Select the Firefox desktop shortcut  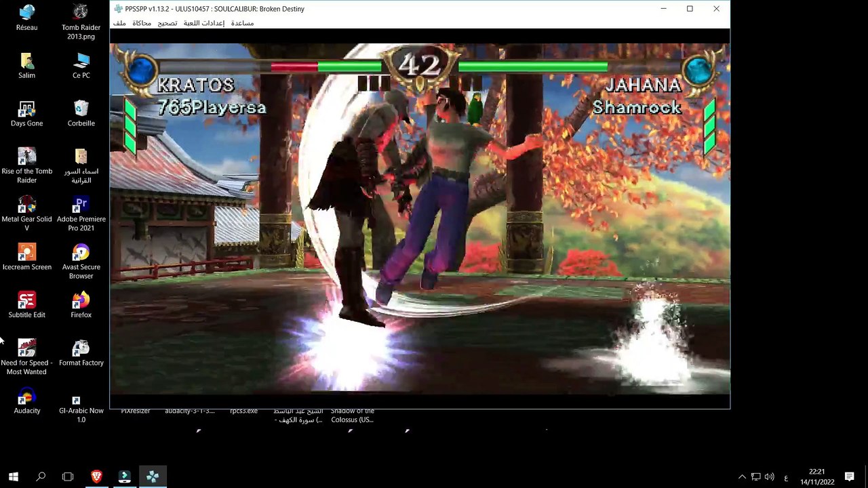tap(81, 305)
